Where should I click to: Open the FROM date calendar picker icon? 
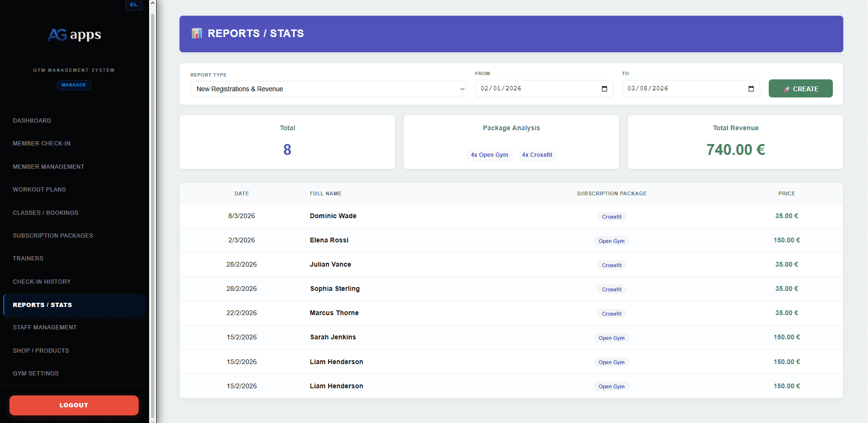[x=604, y=89]
